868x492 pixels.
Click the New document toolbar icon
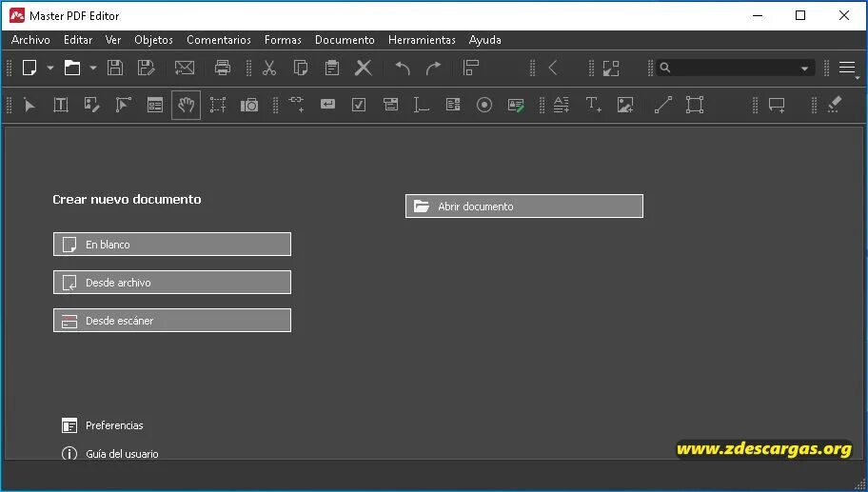tap(30, 69)
